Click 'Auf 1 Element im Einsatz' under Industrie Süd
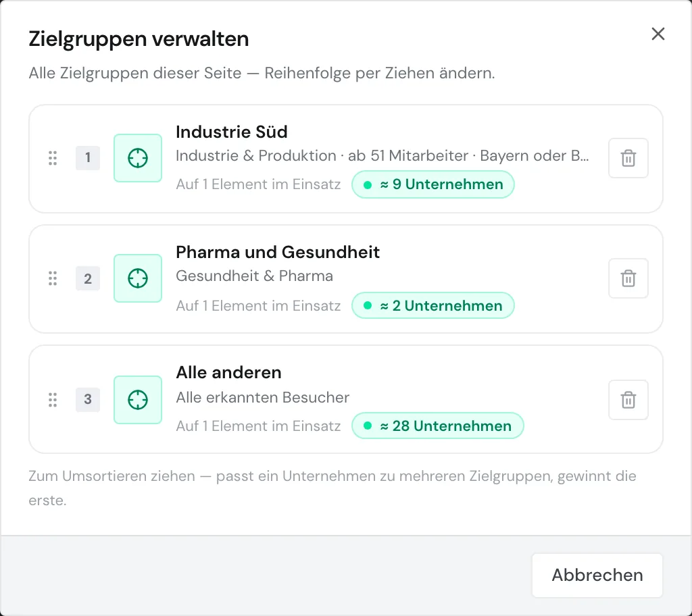Screen dimensions: 692x616 pyautogui.click(x=258, y=184)
